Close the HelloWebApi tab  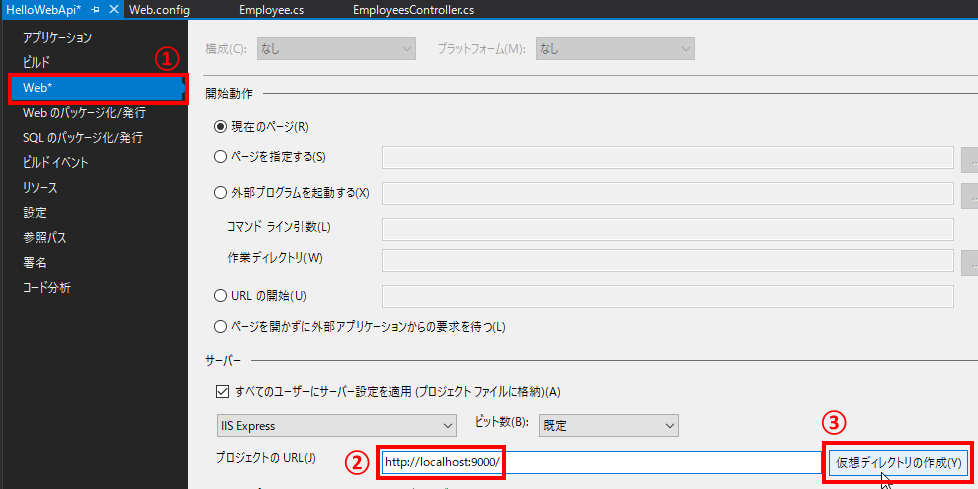click(113, 9)
